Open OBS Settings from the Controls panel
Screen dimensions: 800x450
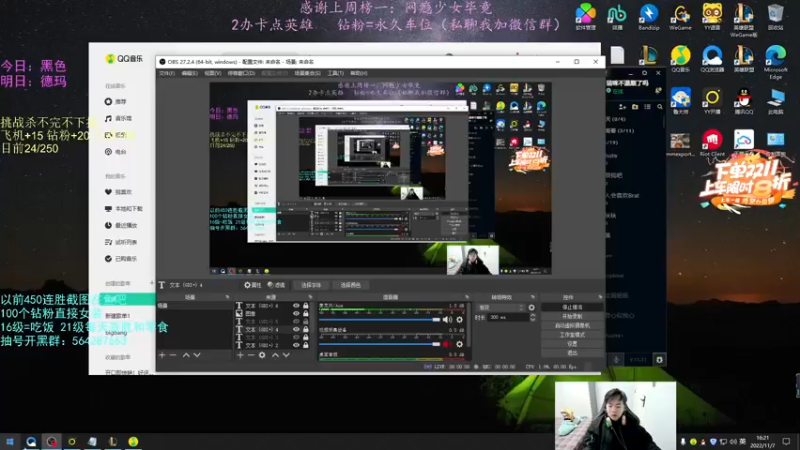click(x=572, y=344)
